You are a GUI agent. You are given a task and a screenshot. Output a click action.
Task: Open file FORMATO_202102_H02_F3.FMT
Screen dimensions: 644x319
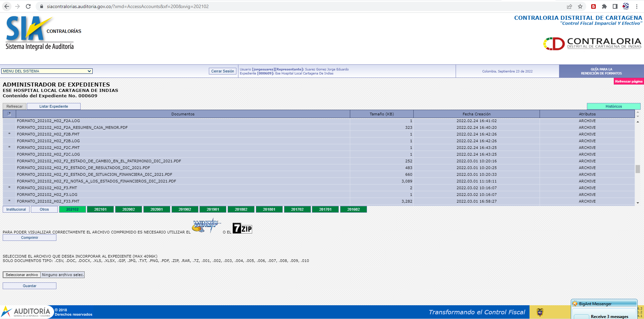pyautogui.click(x=47, y=188)
